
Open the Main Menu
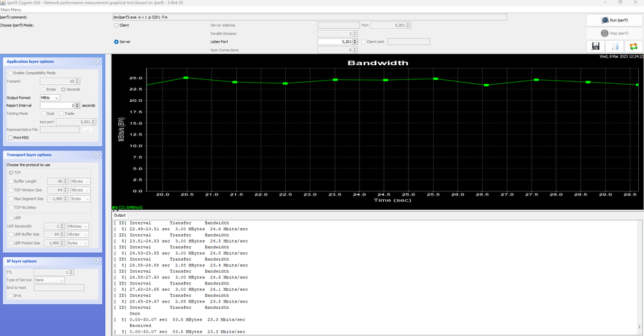pos(10,10)
